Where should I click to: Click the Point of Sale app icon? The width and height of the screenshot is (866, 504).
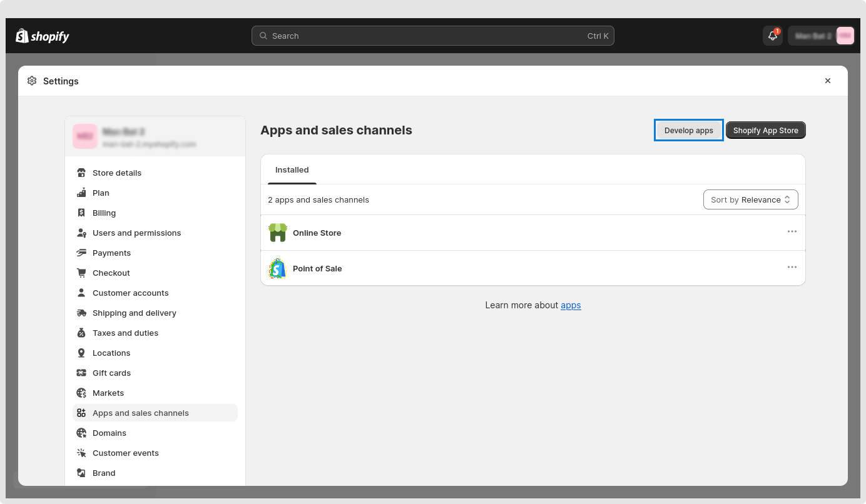coord(278,268)
